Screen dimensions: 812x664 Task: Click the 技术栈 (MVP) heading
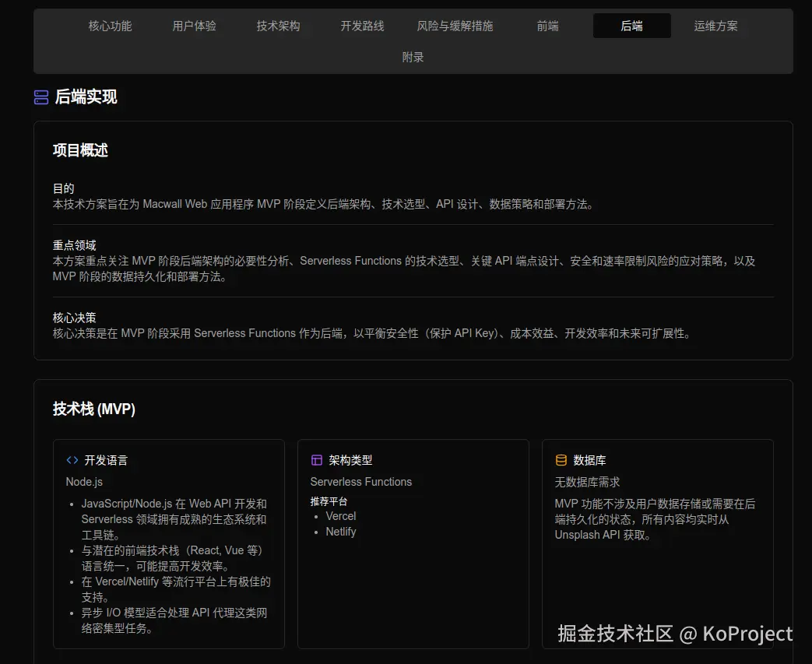[94, 409]
